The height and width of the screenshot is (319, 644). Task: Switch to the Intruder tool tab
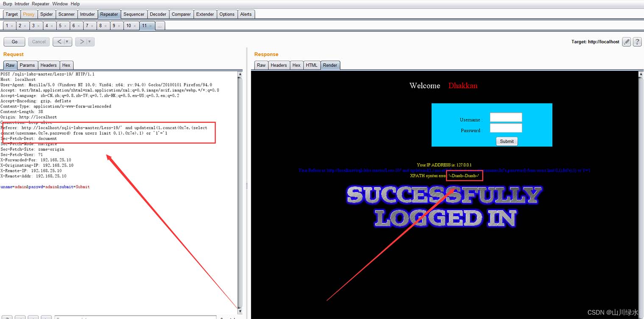pos(87,14)
